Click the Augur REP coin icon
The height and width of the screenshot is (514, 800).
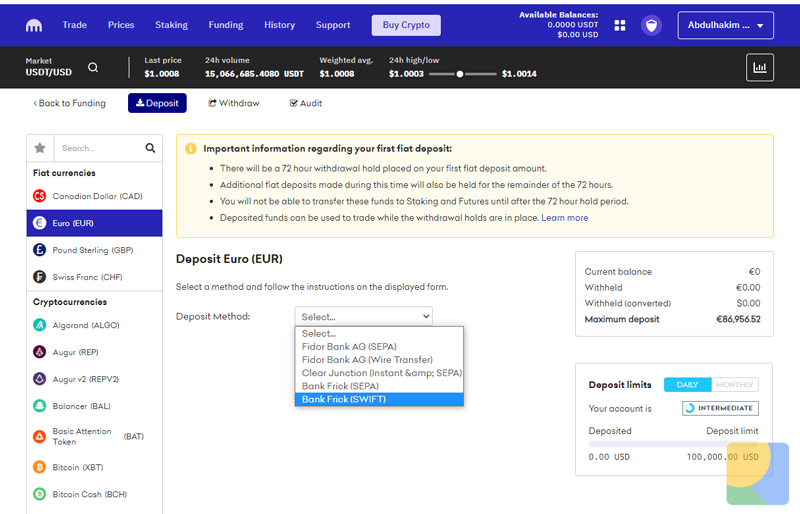pos(40,352)
